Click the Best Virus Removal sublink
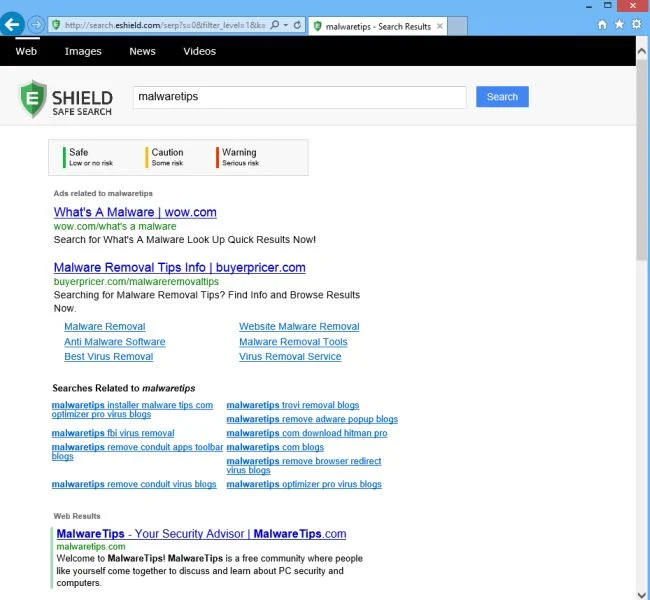This screenshot has height=600, width=650. (x=109, y=357)
